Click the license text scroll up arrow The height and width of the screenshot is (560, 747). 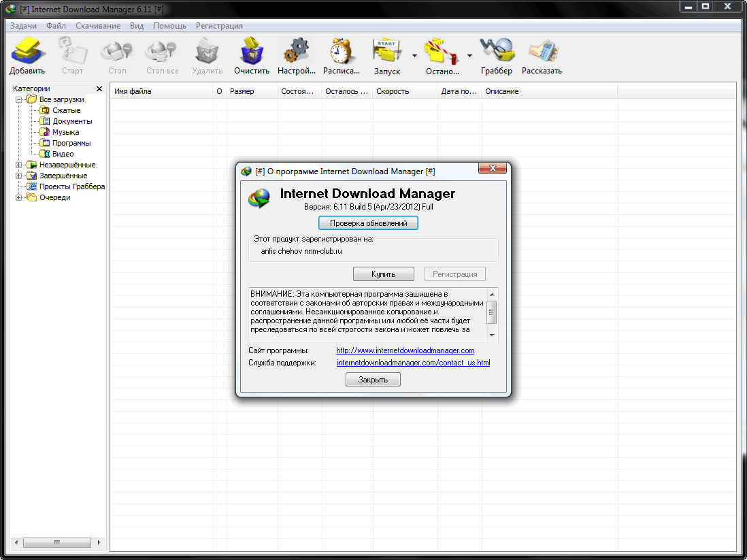[492, 295]
